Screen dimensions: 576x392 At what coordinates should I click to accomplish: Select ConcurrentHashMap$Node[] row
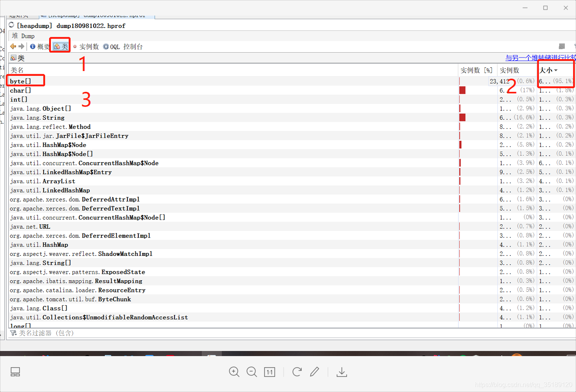point(292,218)
